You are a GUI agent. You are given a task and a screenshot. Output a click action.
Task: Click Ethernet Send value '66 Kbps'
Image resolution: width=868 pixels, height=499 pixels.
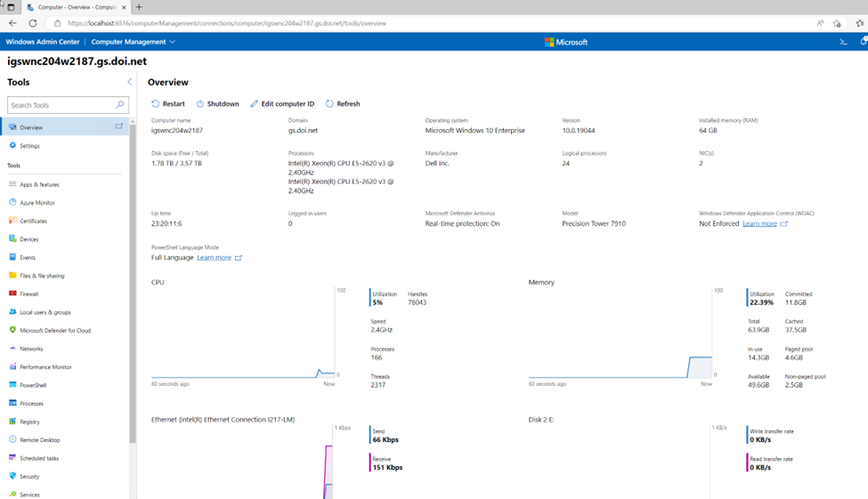pyautogui.click(x=385, y=439)
